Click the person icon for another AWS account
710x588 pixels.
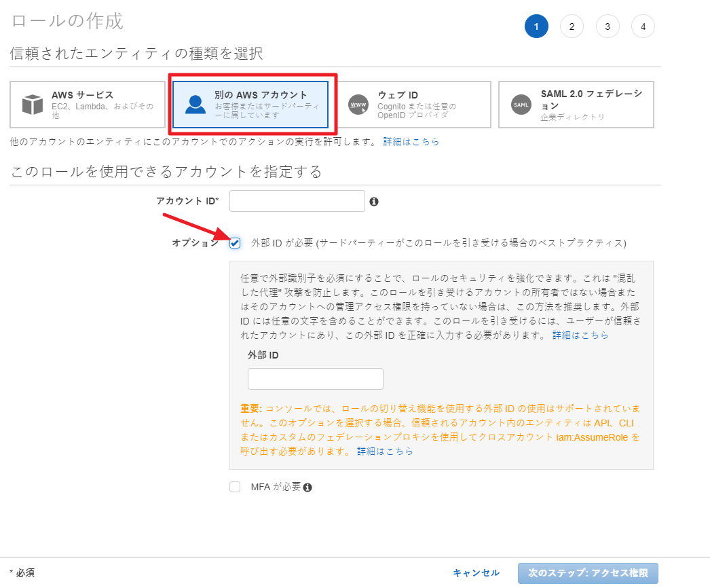[x=195, y=104]
